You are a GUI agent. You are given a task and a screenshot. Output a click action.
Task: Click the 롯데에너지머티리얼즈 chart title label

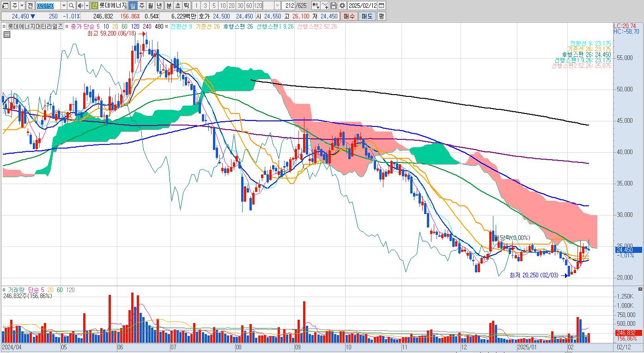coord(35,27)
